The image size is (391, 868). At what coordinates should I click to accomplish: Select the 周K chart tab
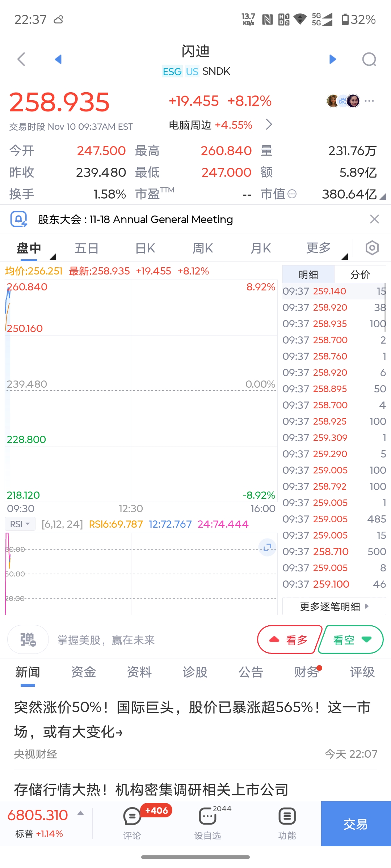point(203,248)
